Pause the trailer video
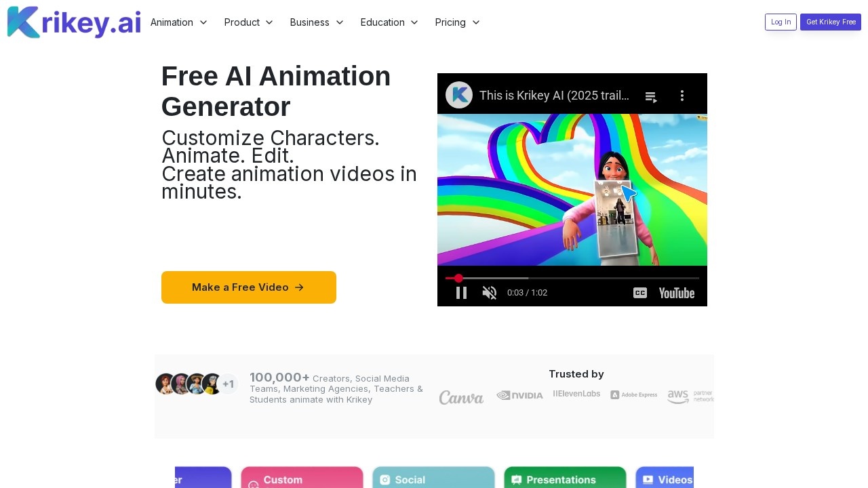Image resolution: width=868 pixels, height=488 pixels. [x=461, y=293]
